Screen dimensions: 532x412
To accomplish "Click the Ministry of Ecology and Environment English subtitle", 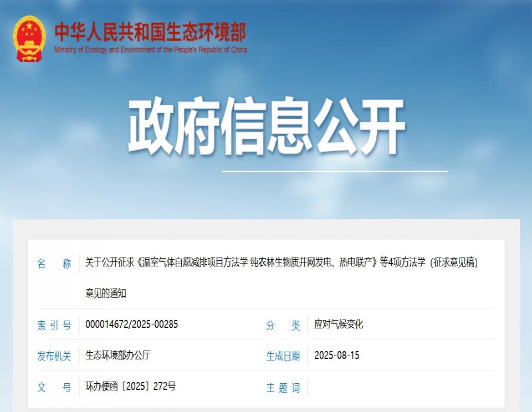I will coord(151,49).
